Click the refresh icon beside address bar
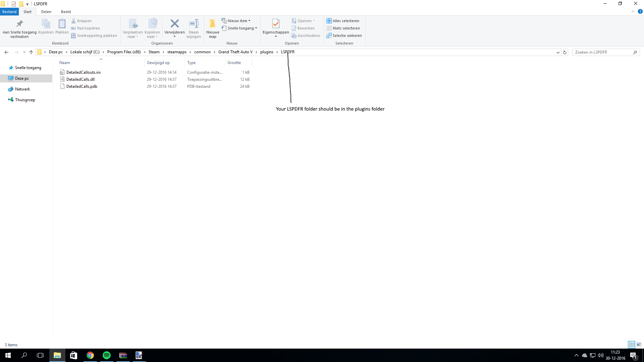Image resolution: width=644 pixels, height=362 pixels. pos(565,52)
